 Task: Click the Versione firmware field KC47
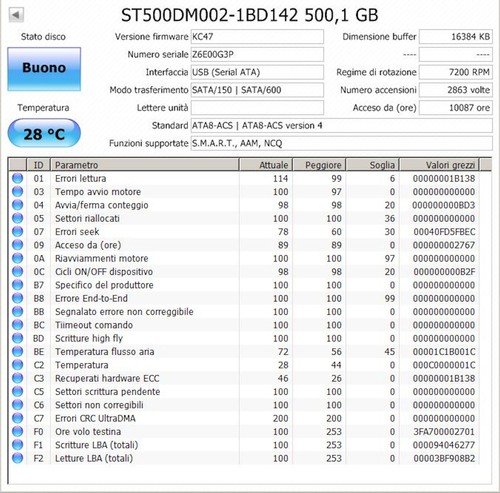click(x=257, y=37)
